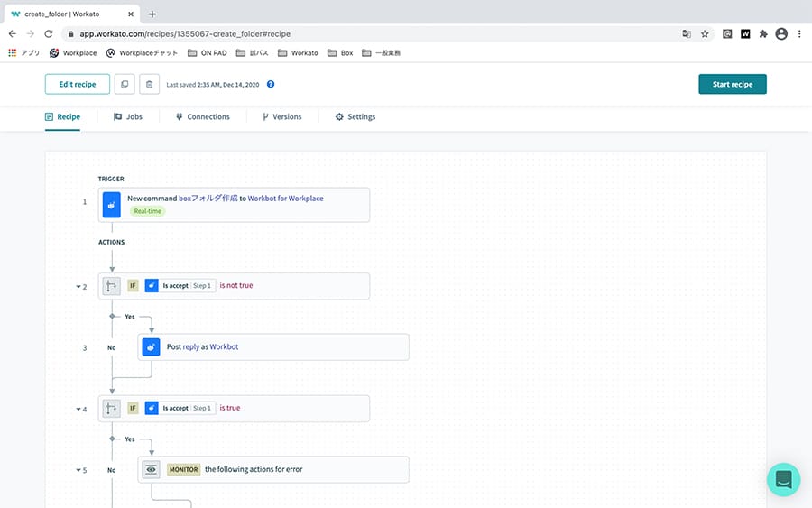Collapse step 5 using its arrow

78,471
